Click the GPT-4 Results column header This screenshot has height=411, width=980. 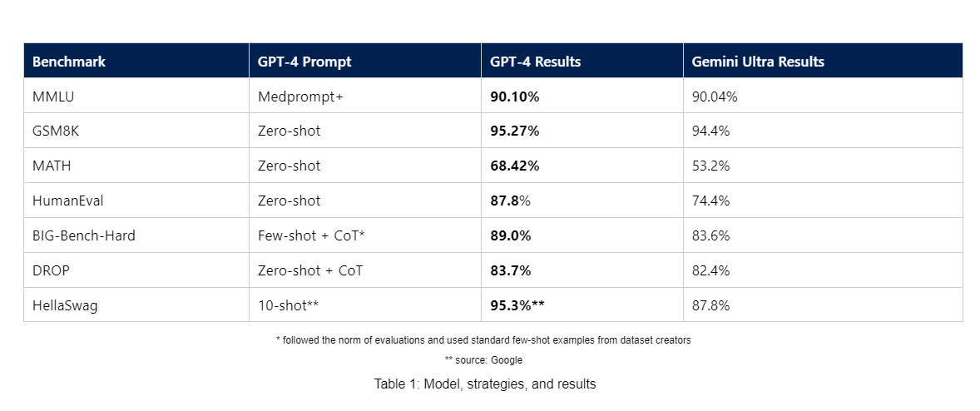(536, 62)
